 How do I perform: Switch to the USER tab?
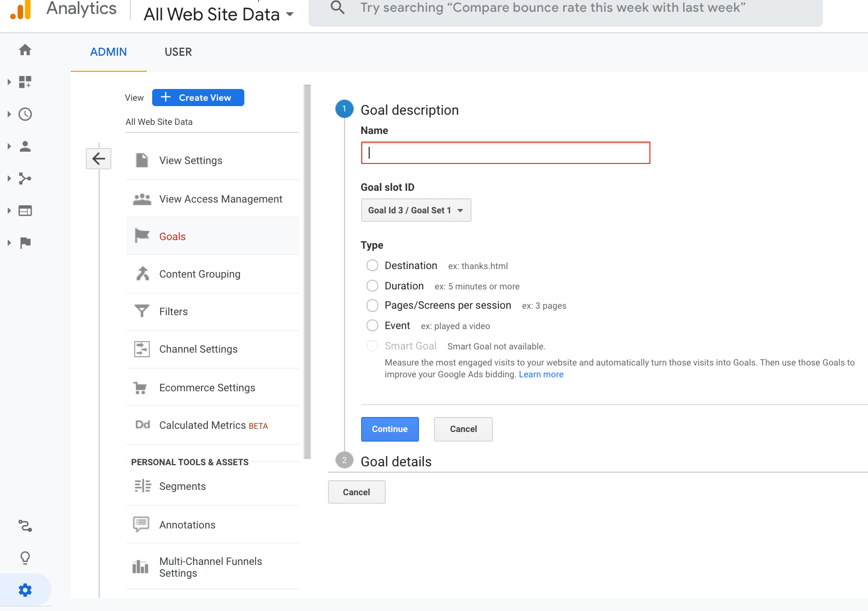pos(178,52)
